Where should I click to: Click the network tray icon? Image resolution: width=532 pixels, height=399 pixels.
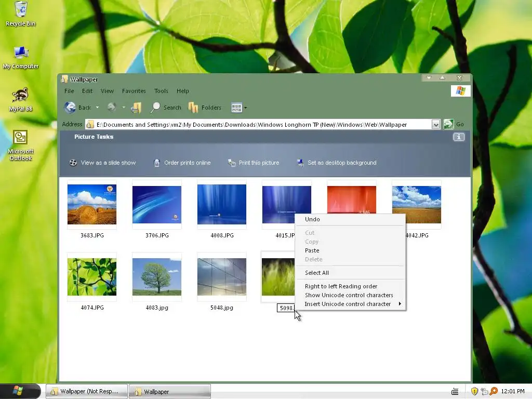pos(484,391)
